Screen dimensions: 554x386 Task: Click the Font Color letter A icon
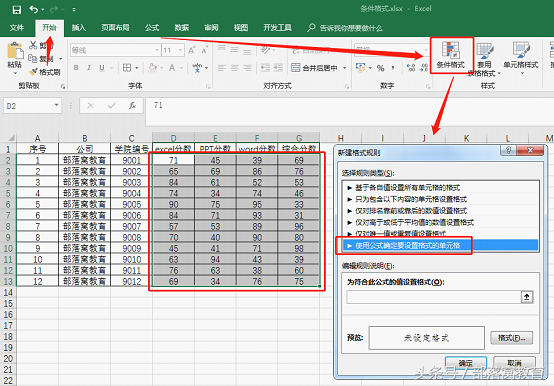click(172, 67)
